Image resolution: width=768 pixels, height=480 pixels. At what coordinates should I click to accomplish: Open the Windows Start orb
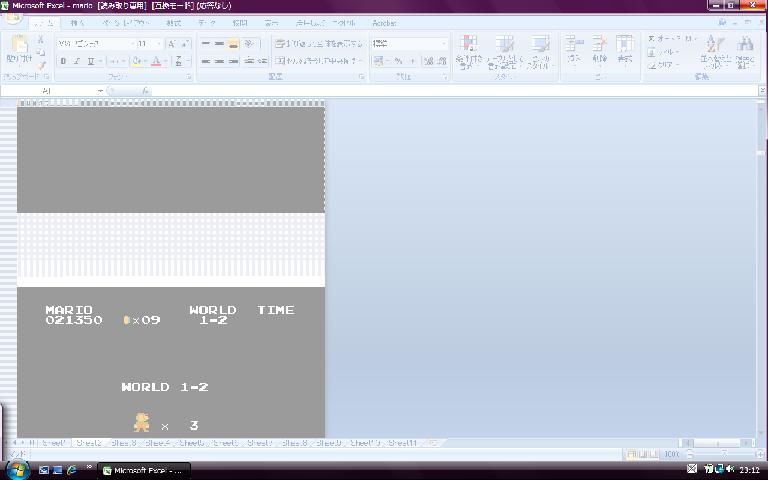point(17,470)
